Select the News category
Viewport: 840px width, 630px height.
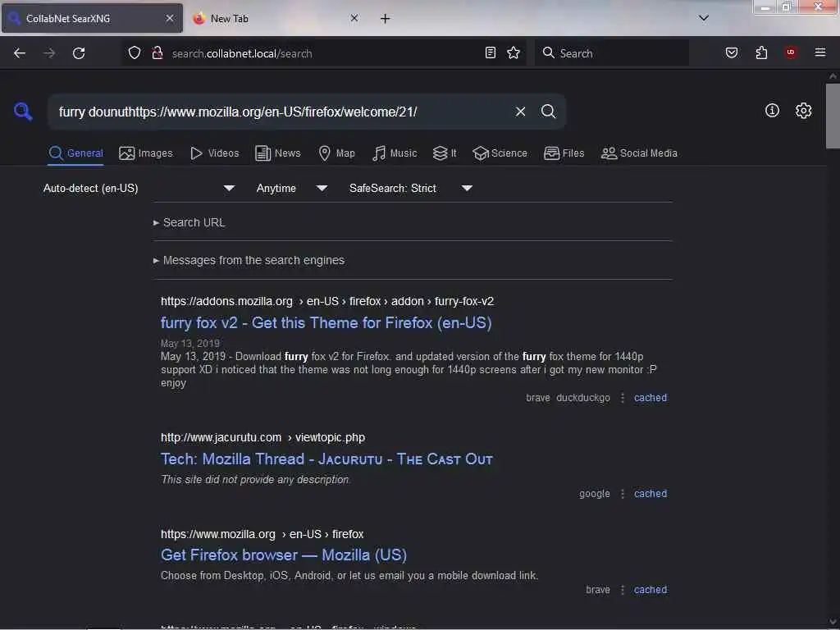[x=278, y=153]
